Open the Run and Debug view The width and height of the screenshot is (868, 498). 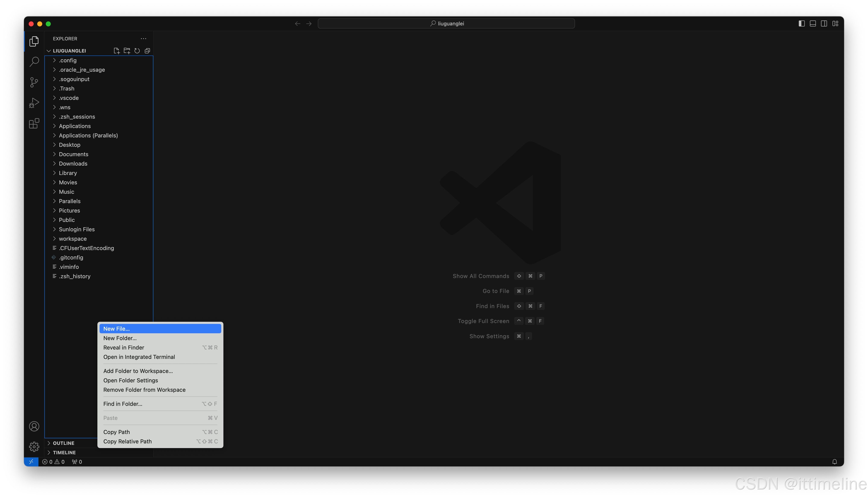coord(34,103)
